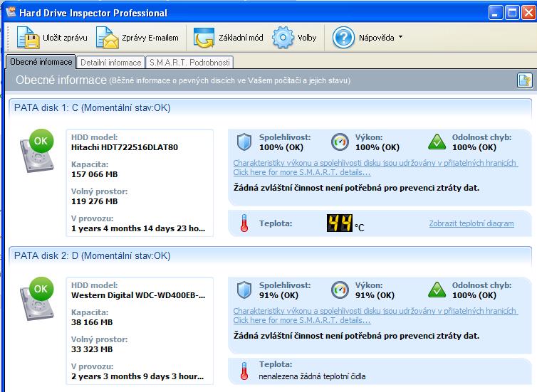Open Zprávy E-mailem envelope icon

(106, 37)
